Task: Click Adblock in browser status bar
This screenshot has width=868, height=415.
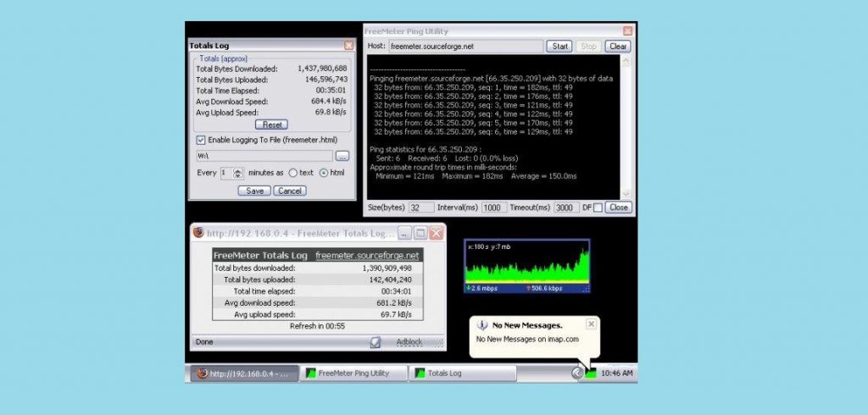Action: [x=409, y=342]
